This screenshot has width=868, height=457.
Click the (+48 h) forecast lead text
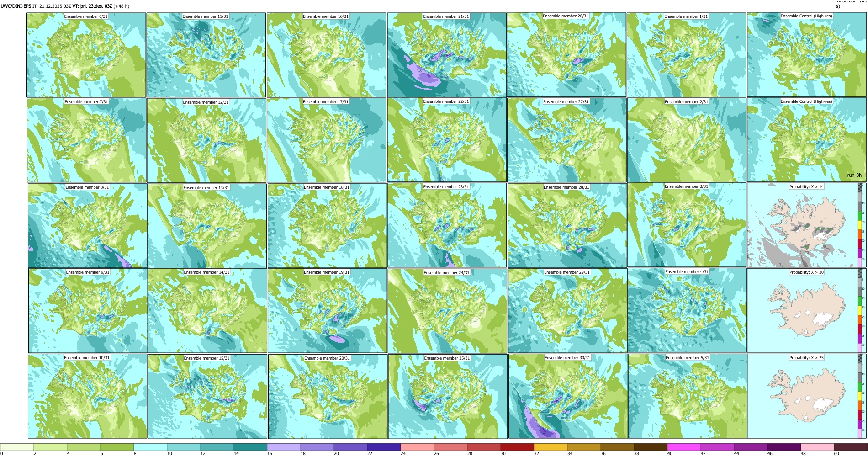tap(122, 6)
